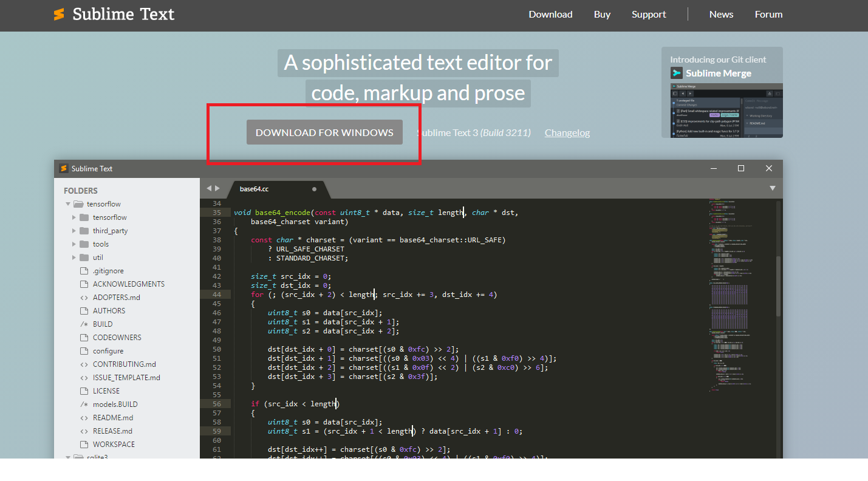Click the Sublime Text logo in header
Screen dimensions: 868x481
[114, 14]
